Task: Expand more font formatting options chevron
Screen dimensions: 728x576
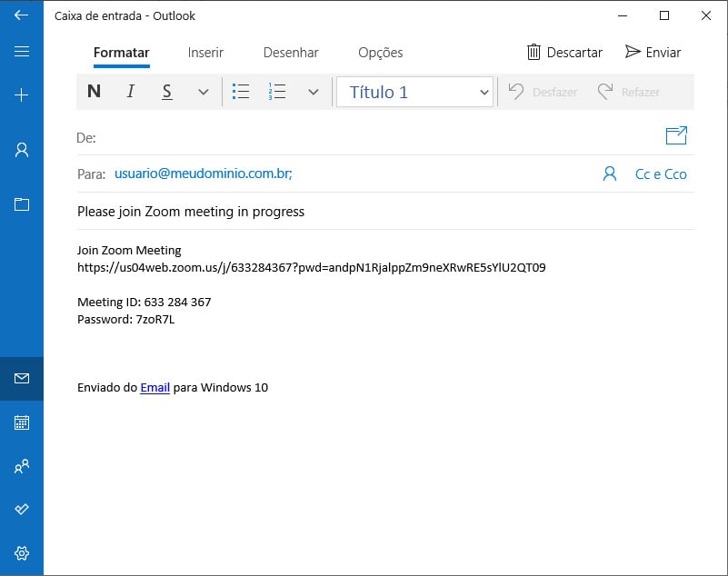Action: click(204, 92)
